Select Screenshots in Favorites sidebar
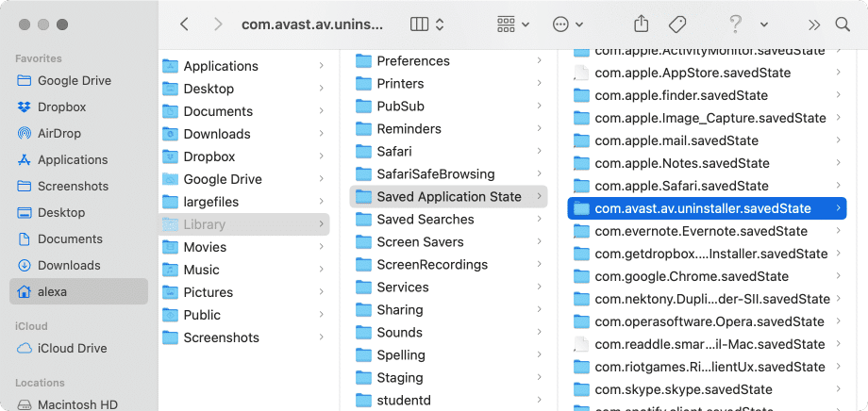Viewport: 868px width, 411px height. point(78,187)
